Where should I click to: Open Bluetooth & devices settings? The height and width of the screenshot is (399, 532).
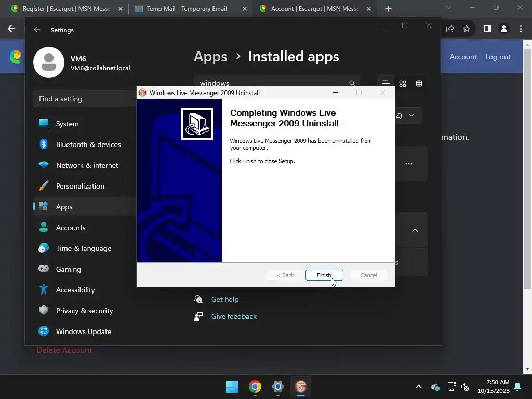(x=85, y=144)
